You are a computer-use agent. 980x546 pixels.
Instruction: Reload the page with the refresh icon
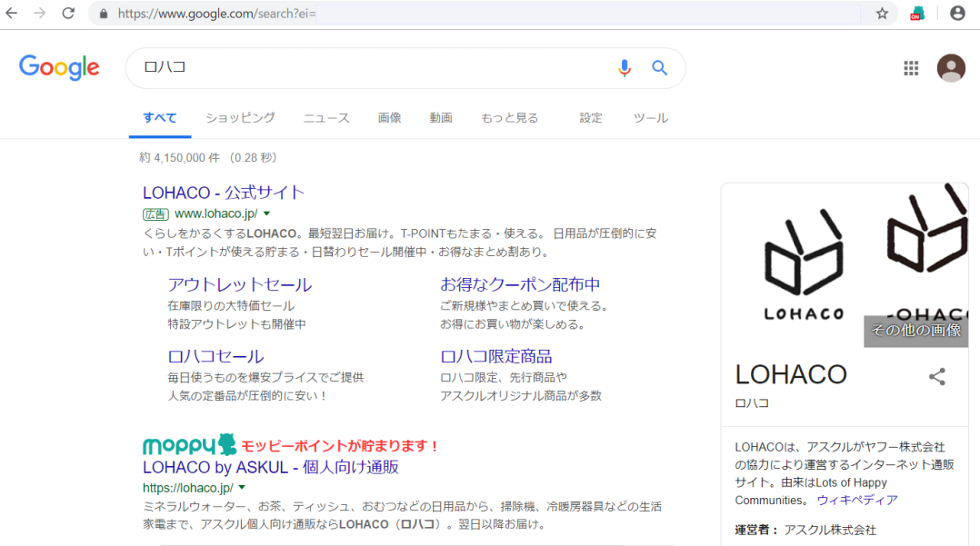[x=69, y=13]
